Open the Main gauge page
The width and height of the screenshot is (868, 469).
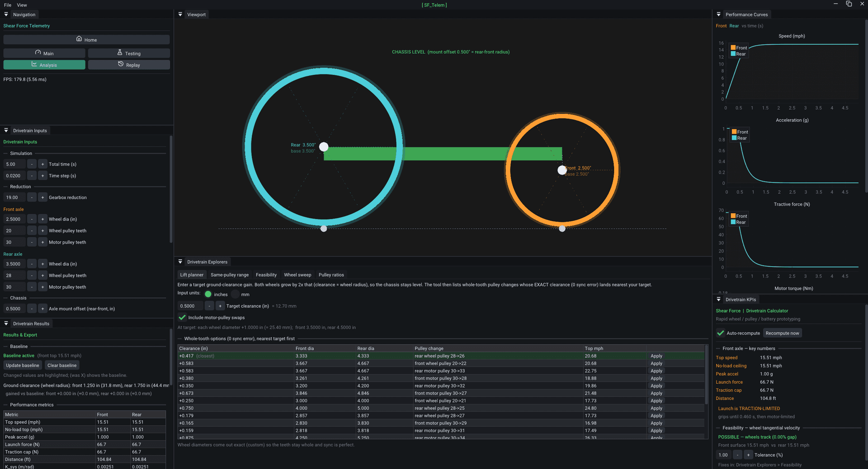point(44,53)
